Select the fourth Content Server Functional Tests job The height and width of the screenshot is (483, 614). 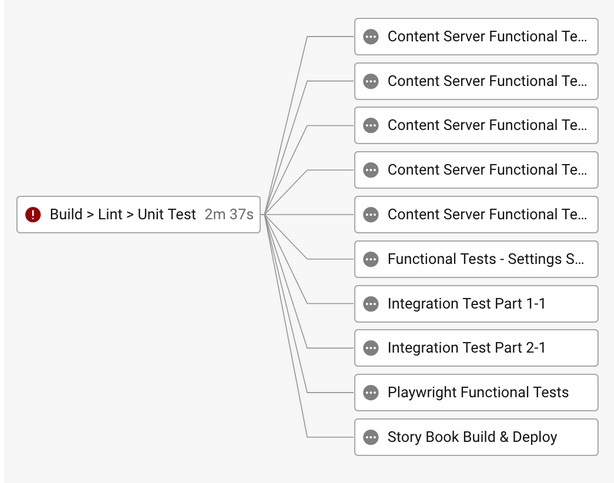(476, 170)
